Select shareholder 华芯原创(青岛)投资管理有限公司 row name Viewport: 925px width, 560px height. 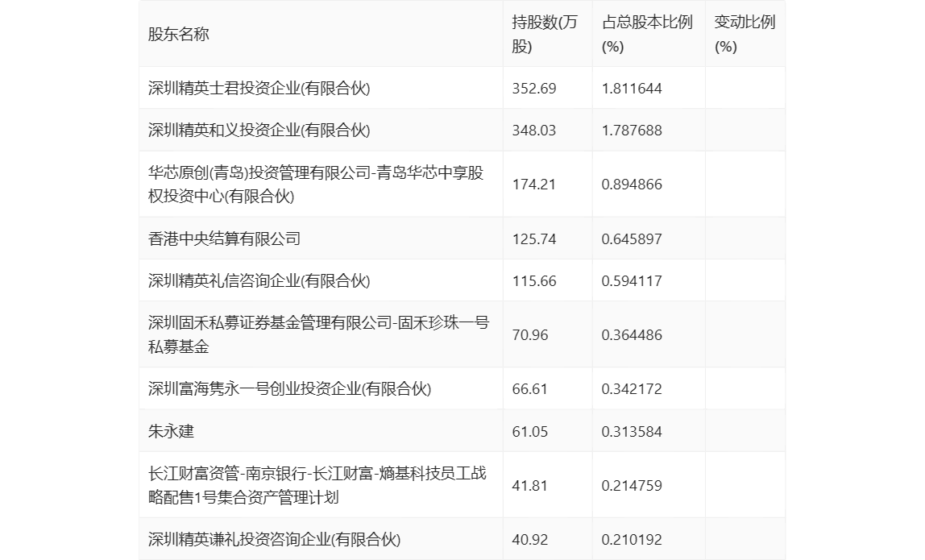click(316, 184)
